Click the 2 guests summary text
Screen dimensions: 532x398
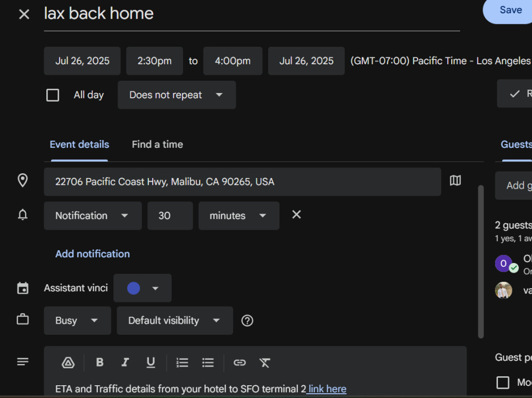click(513, 225)
